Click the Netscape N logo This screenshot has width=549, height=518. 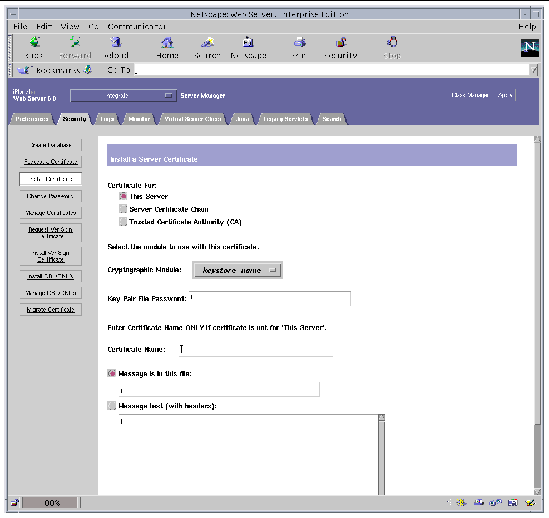(x=529, y=48)
